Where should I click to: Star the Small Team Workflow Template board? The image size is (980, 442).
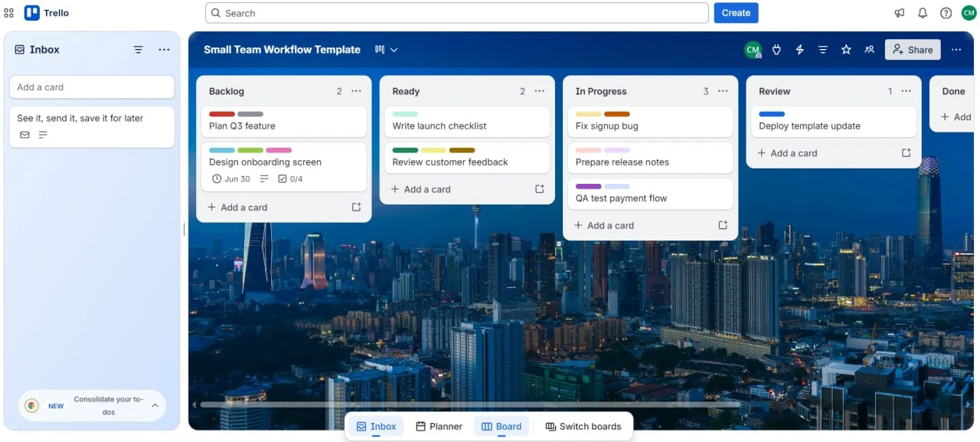846,50
